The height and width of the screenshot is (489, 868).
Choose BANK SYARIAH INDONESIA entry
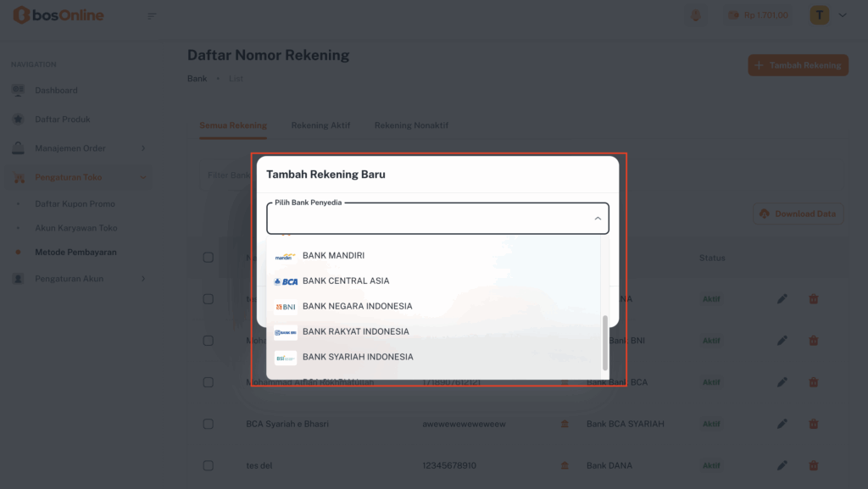click(358, 357)
